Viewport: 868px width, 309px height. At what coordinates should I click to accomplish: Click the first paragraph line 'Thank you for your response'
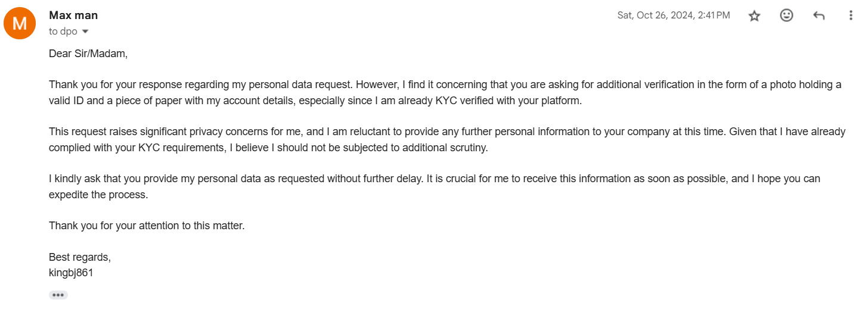[x=445, y=85]
